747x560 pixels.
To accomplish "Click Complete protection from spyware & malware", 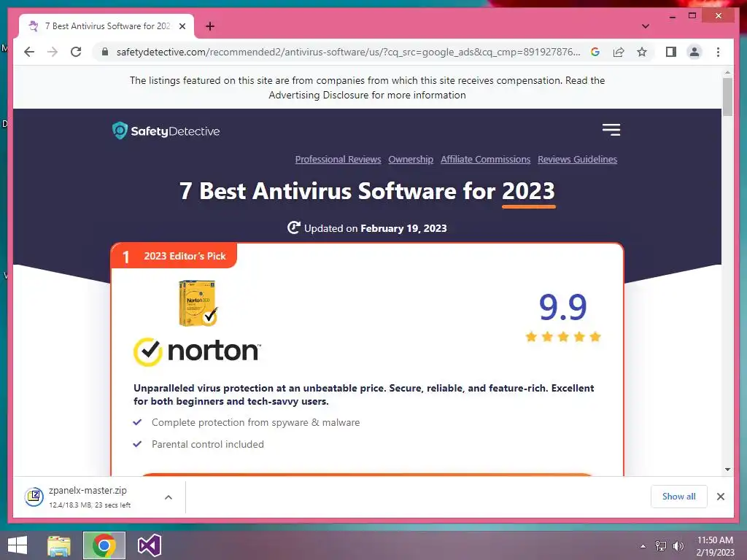I will (x=255, y=422).
